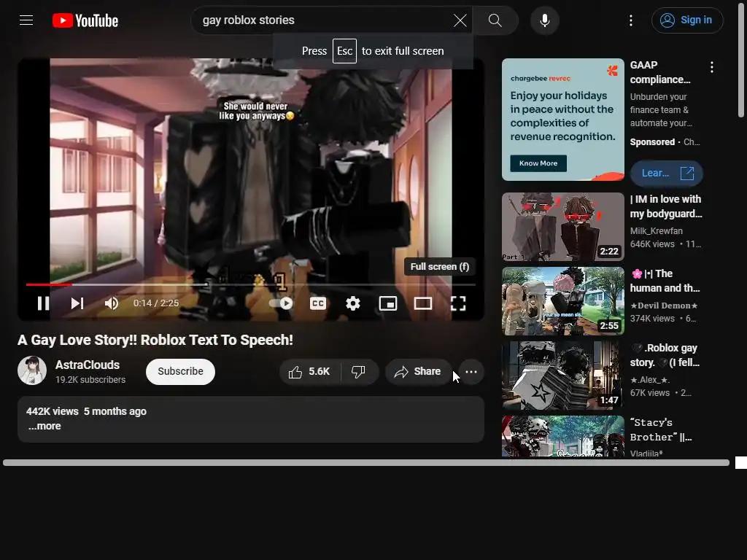Image resolution: width=747 pixels, height=560 pixels.
Task: Click the Sign in button
Action: point(687,20)
